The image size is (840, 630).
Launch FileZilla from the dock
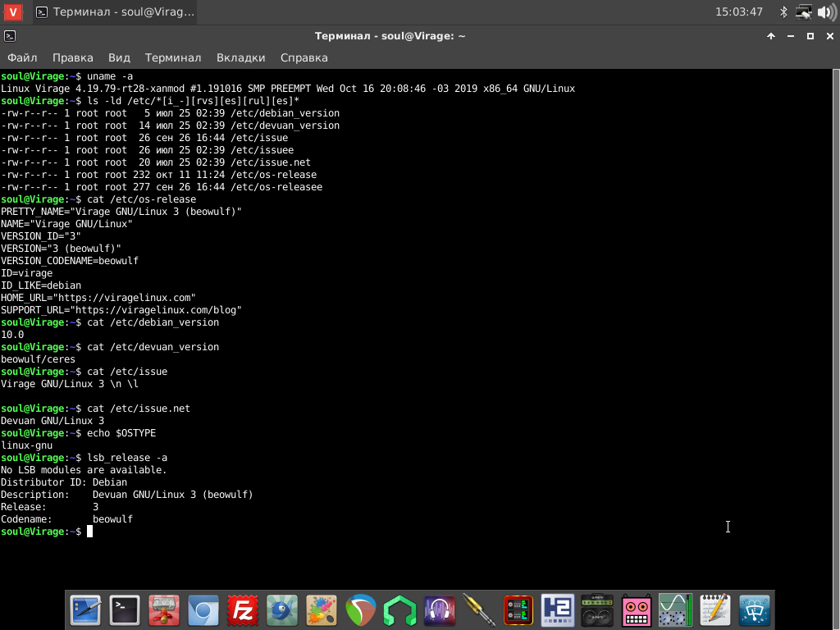(x=243, y=610)
